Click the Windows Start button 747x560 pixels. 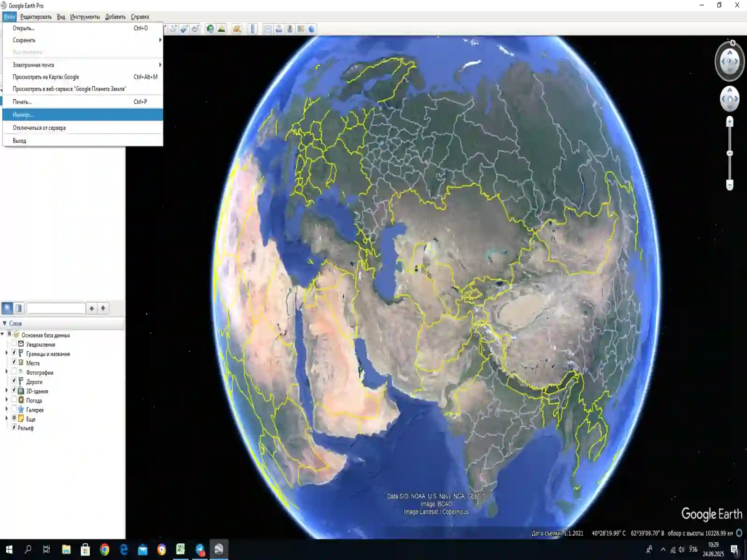[x=9, y=550]
